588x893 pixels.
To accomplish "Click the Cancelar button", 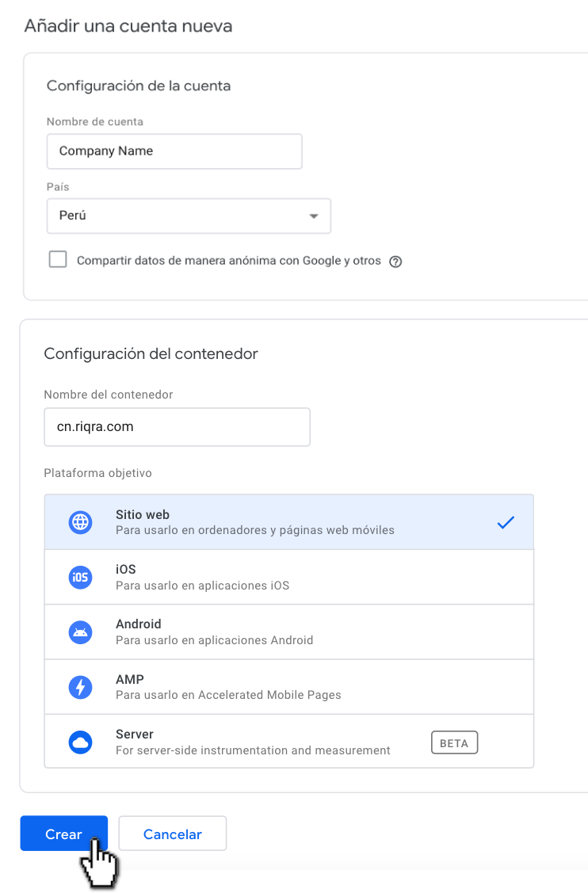I will pos(173,834).
